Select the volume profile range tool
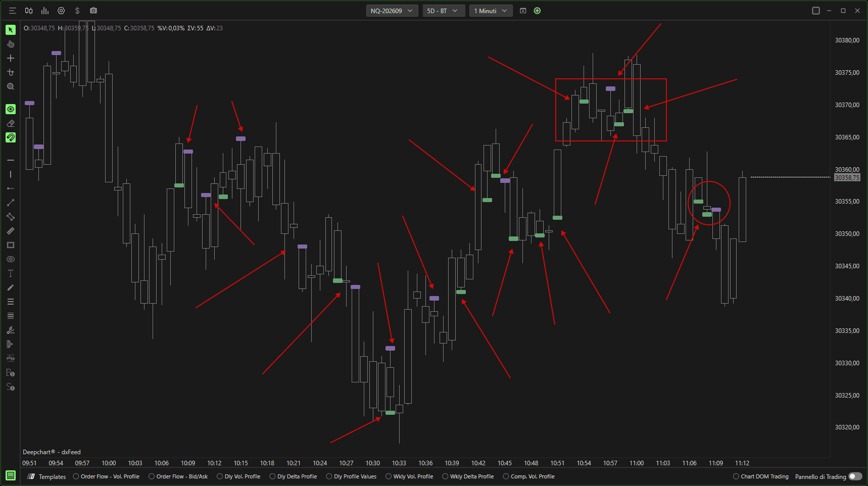This screenshot has height=486, width=868. pos(11,344)
